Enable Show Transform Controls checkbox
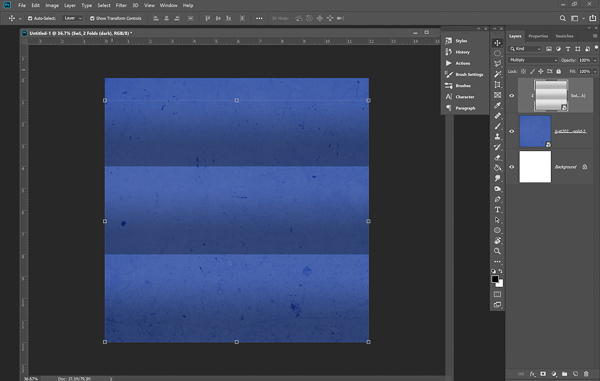600x381 pixels. (92, 18)
